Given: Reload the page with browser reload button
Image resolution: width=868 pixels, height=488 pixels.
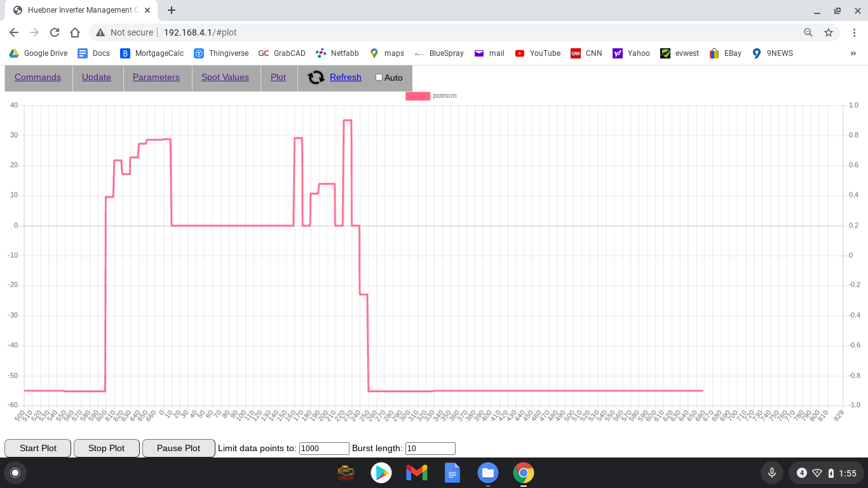Looking at the screenshot, I should 55,32.
